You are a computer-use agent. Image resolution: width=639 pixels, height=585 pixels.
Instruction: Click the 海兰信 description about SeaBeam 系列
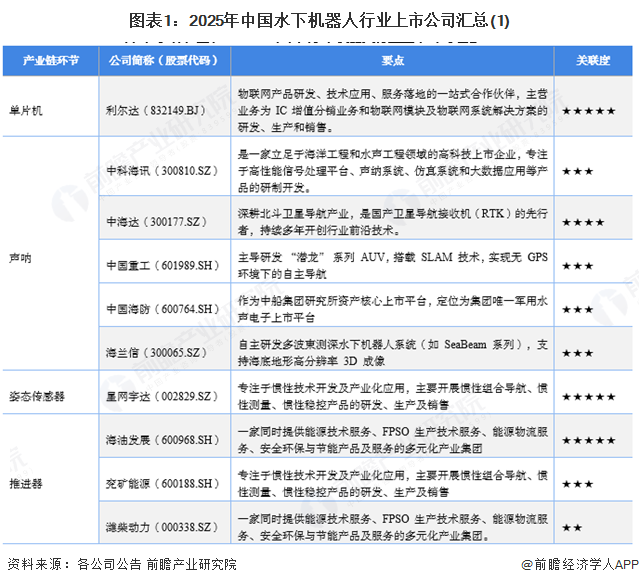[392, 353]
